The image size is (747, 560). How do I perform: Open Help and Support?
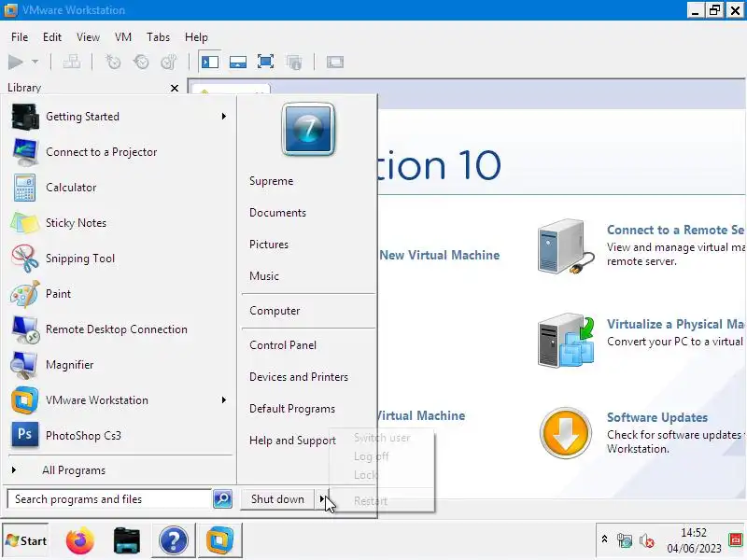pos(292,441)
